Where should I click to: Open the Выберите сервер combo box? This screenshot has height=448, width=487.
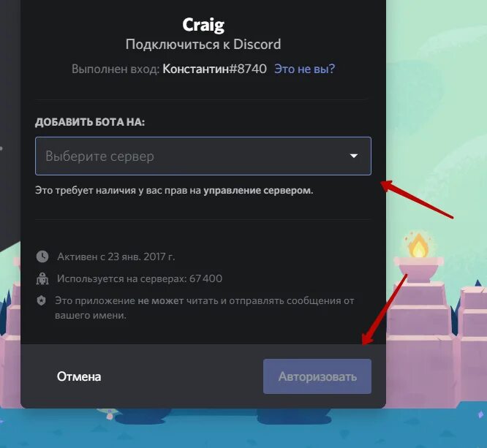(x=203, y=156)
